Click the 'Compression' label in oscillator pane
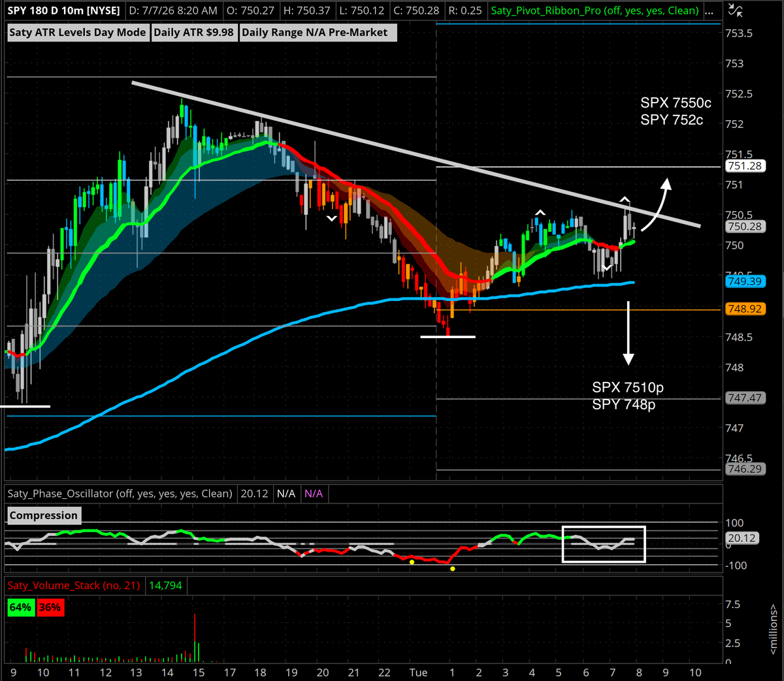Screen dimensions: 784x681 pyautogui.click(x=44, y=515)
